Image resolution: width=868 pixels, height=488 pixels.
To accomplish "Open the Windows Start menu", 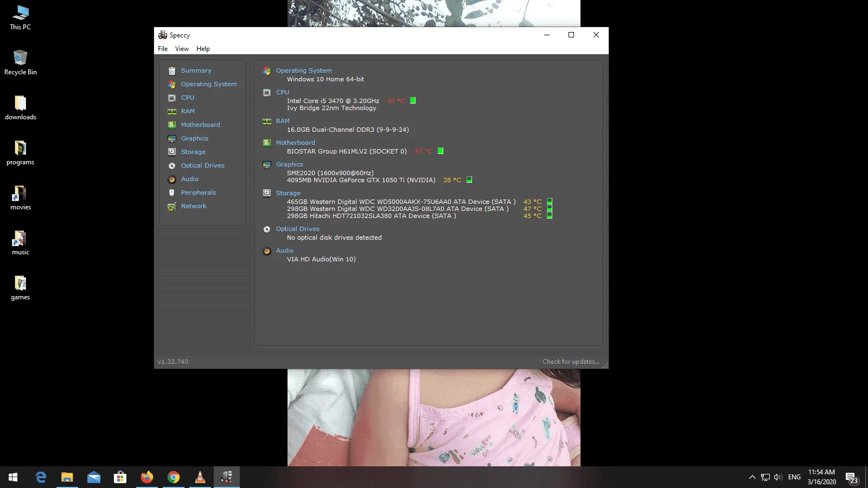I will click(13, 477).
